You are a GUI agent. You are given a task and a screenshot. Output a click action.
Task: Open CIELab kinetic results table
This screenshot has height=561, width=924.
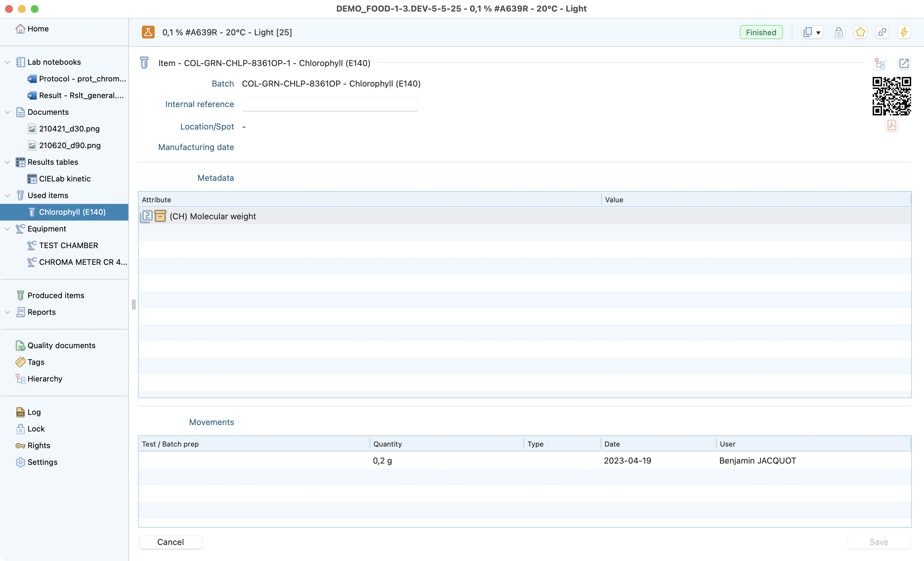[64, 179]
